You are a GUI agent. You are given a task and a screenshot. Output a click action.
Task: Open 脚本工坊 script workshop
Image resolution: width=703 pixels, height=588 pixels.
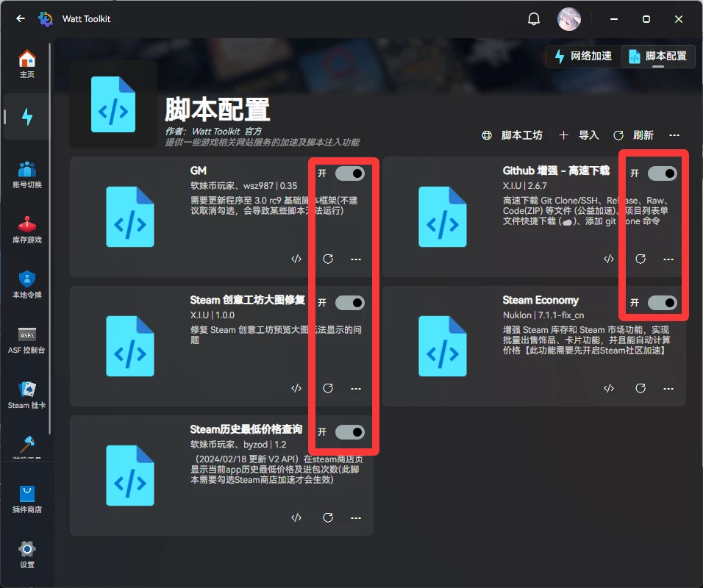pos(512,135)
